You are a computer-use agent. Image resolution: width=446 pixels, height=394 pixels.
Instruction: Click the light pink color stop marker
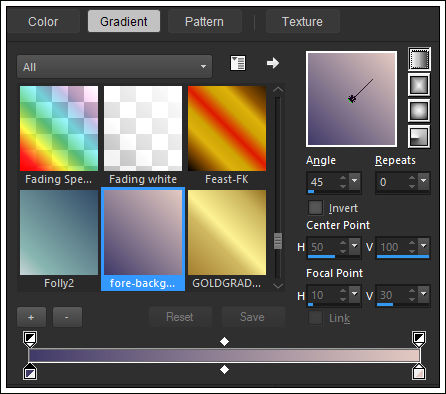point(419,372)
